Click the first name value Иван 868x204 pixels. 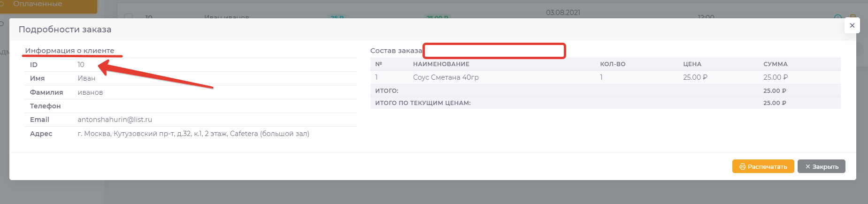tap(86, 78)
